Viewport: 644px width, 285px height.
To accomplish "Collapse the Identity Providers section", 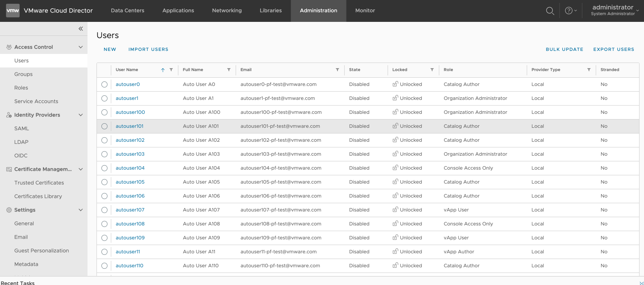I will coord(81,115).
